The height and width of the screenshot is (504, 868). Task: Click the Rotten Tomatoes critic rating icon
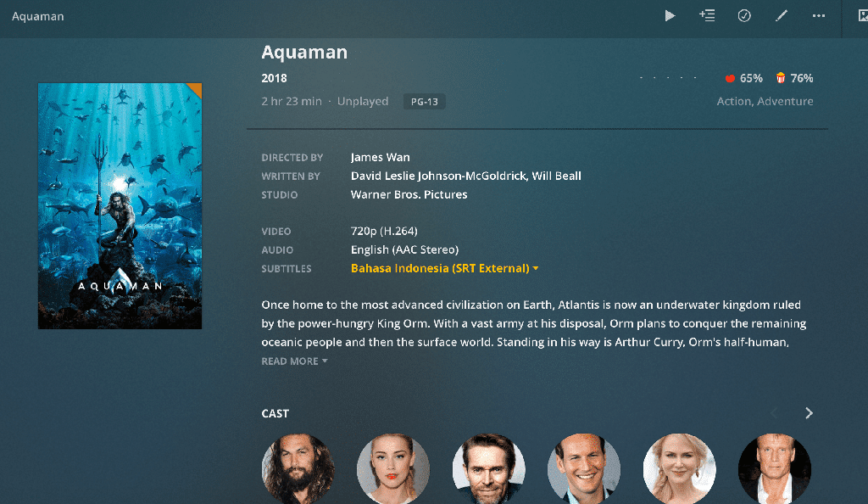(x=730, y=78)
